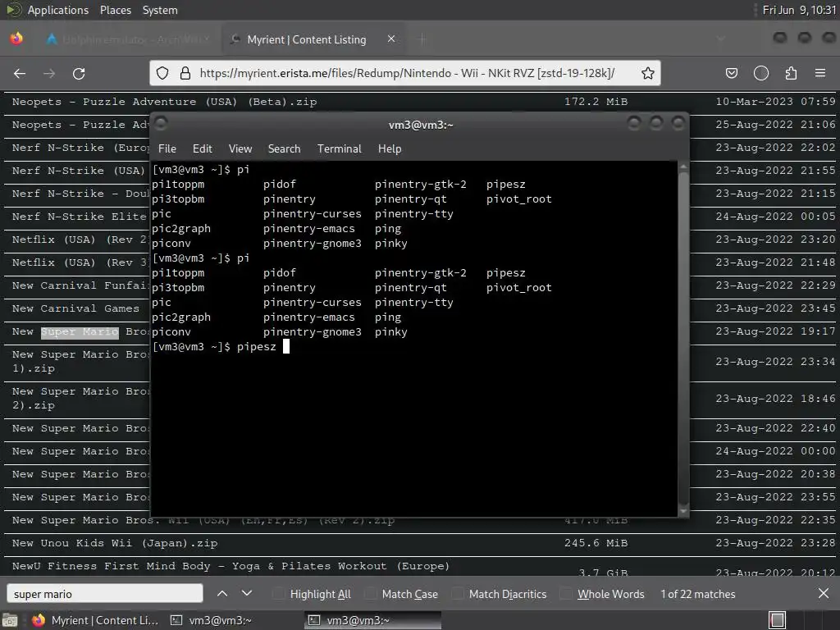Viewport: 840px width, 630px height.
Task: Open the Terminal menu
Action: [339, 149]
